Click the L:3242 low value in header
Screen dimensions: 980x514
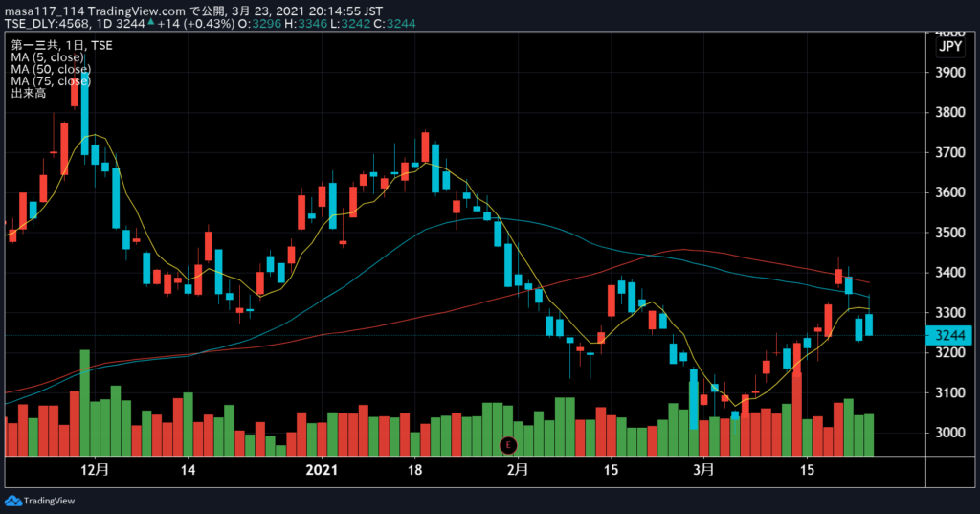point(350,24)
